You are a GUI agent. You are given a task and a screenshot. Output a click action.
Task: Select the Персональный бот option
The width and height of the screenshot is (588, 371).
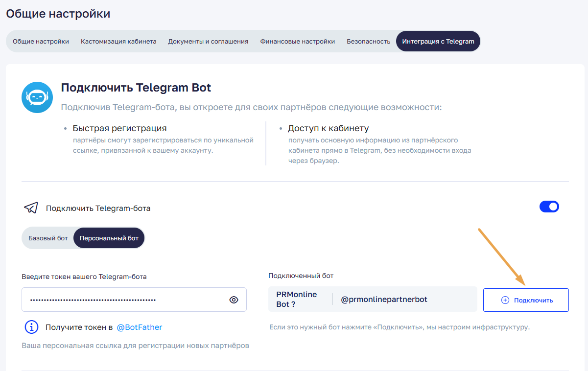[x=109, y=238]
